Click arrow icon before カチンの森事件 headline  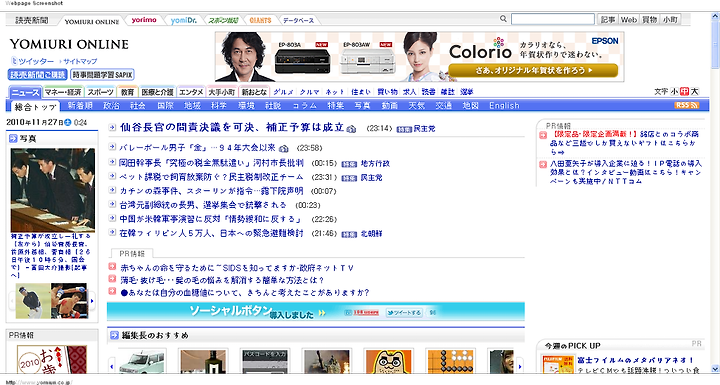click(112, 190)
